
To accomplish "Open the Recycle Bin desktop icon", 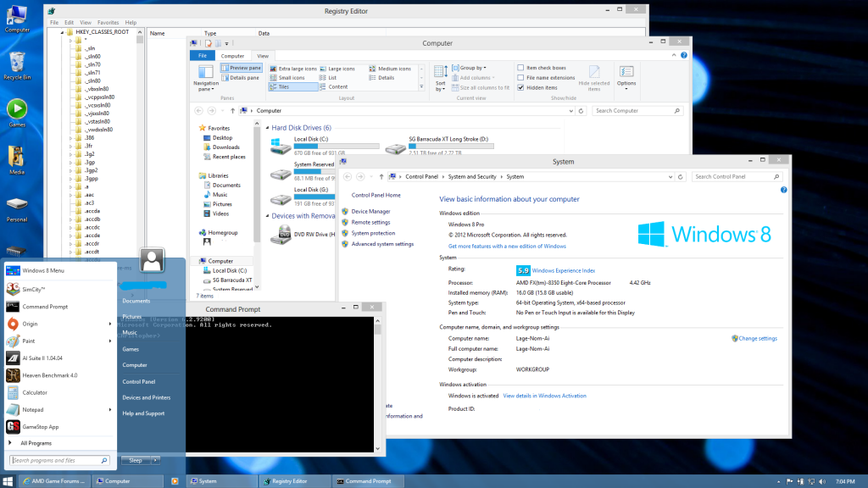I will click(17, 66).
